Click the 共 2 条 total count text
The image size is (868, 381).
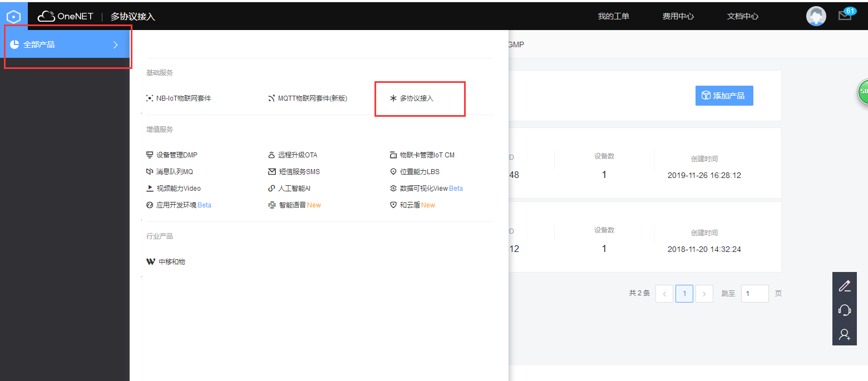(639, 293)
